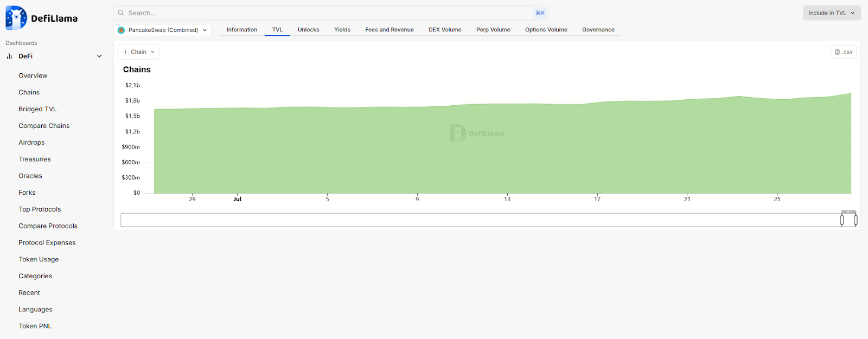
Task: Click the $0 y-axis label
Action: 137,193
